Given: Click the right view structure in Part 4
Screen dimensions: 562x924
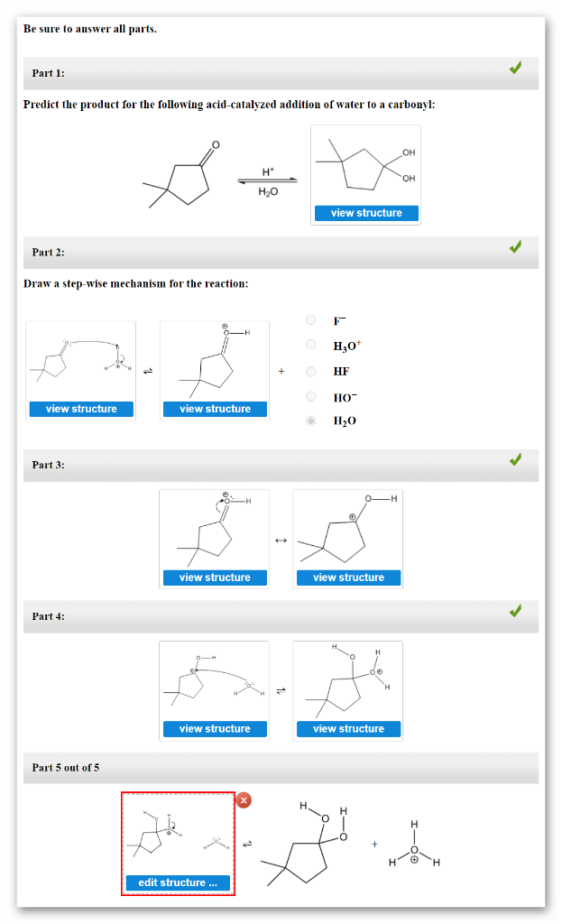Looking at the screenshot, I should pos(348,728).
